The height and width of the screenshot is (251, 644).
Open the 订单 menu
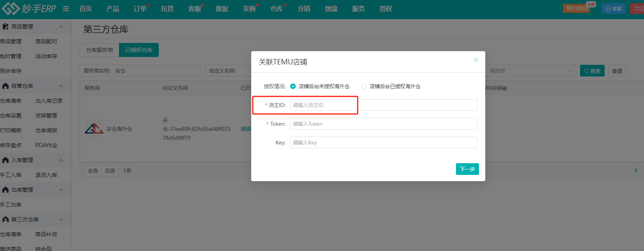pyautogui.click(x=140, y=9)
